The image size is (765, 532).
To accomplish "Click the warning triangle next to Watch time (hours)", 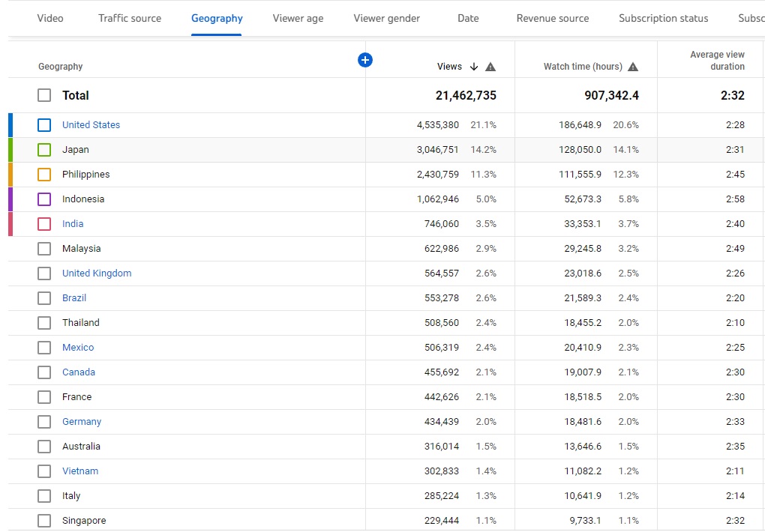I will 633,67.
